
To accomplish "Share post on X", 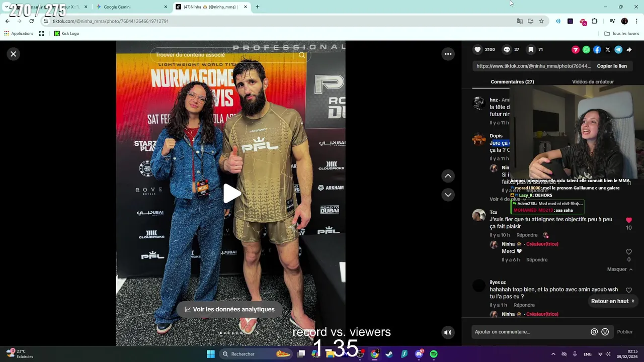I will point(608,50).
